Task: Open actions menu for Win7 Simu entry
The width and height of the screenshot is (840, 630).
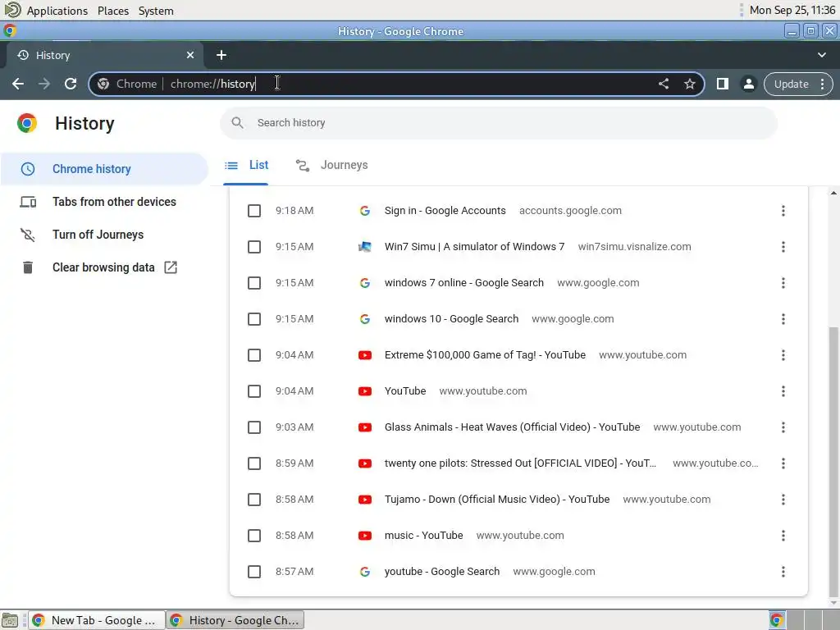Action: (x=783, y=247)
